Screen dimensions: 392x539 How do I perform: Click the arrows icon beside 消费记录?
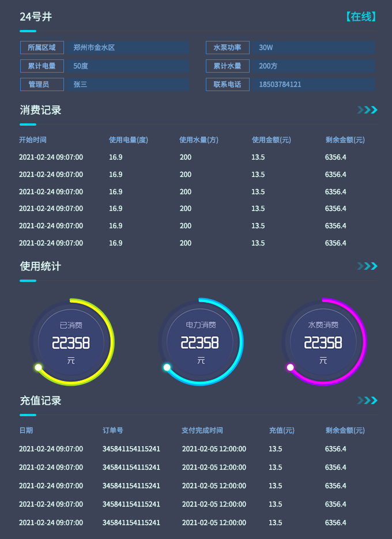point(367,110)
